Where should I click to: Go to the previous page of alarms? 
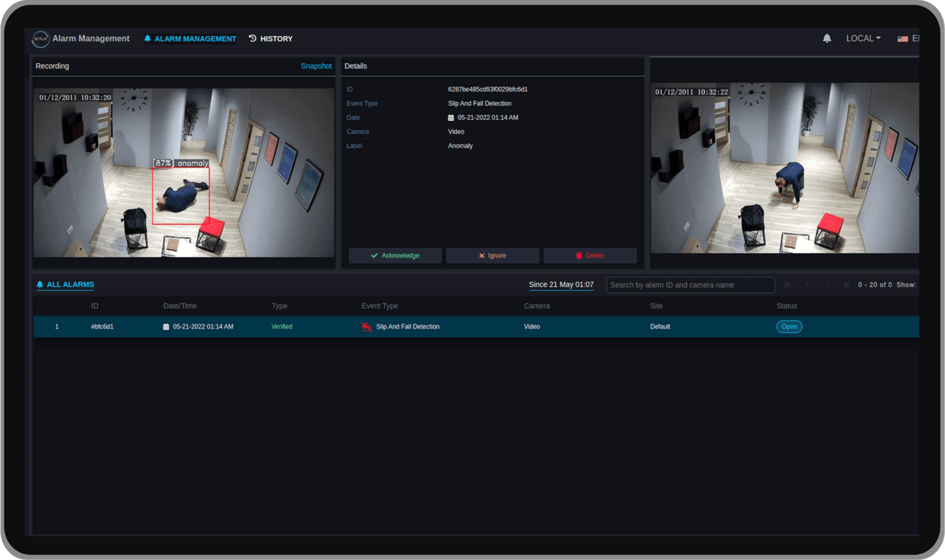tap(807, 285)
